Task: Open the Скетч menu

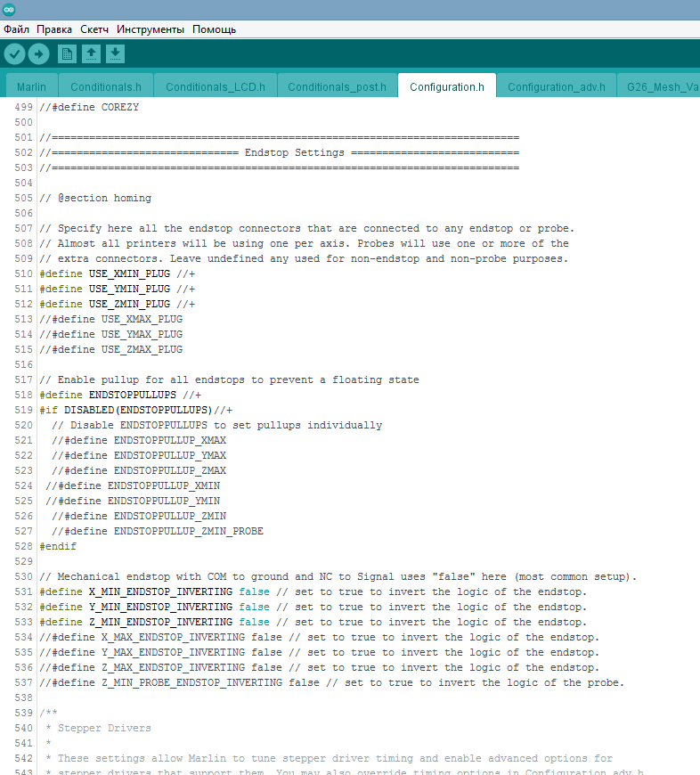Action: (94, 29)
